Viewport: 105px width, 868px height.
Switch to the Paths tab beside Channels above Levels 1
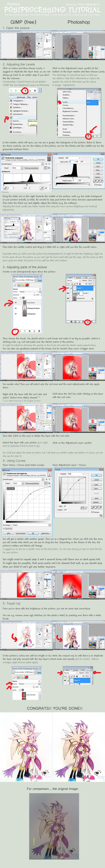(x=86, y=278)
